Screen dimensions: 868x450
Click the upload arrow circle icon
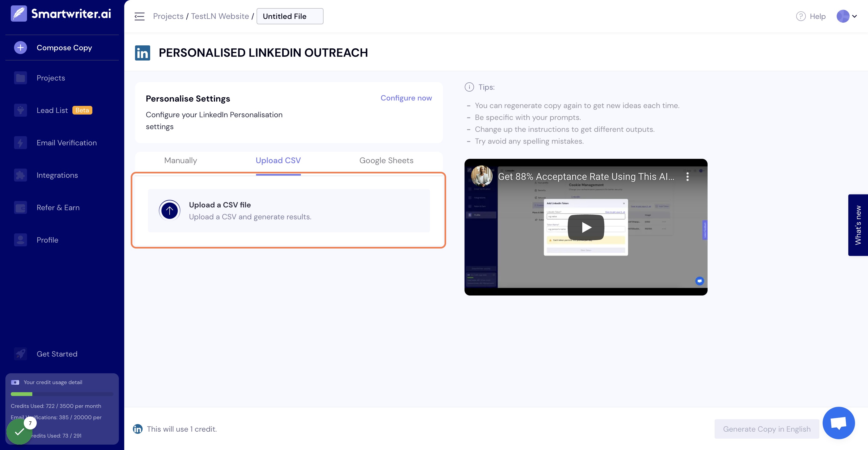coord(170,210)
